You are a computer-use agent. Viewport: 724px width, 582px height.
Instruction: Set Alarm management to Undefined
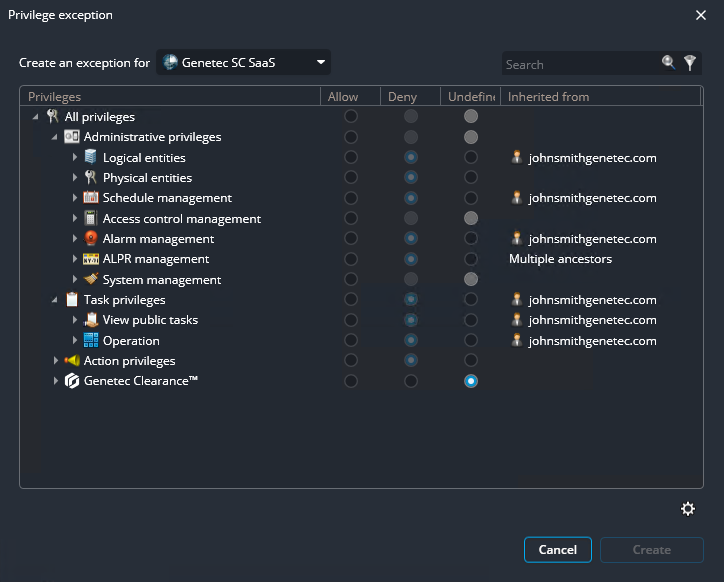click(470, 239)
